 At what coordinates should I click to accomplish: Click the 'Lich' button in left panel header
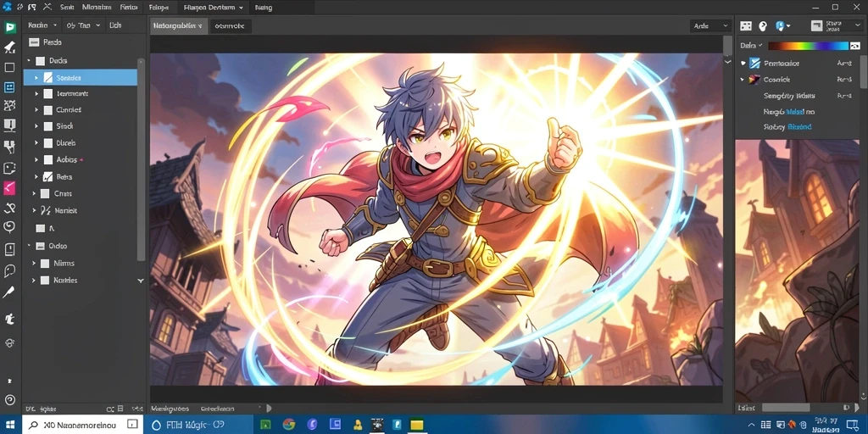[x=115, y=25]
